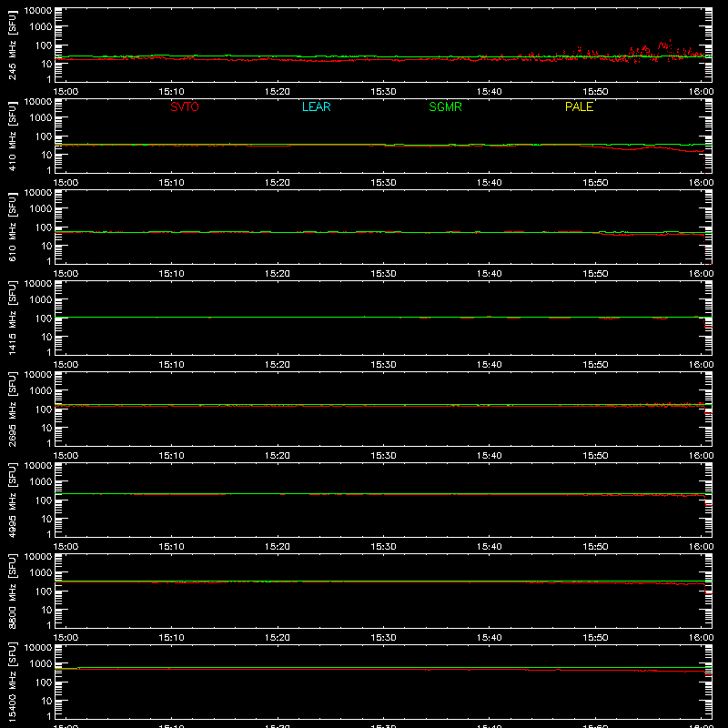Image resolution: width=728 pixels, height=728 pixels.
Task: Click the 15:00 tick label under the 245 MHz plot
Action: pos(66,92)
